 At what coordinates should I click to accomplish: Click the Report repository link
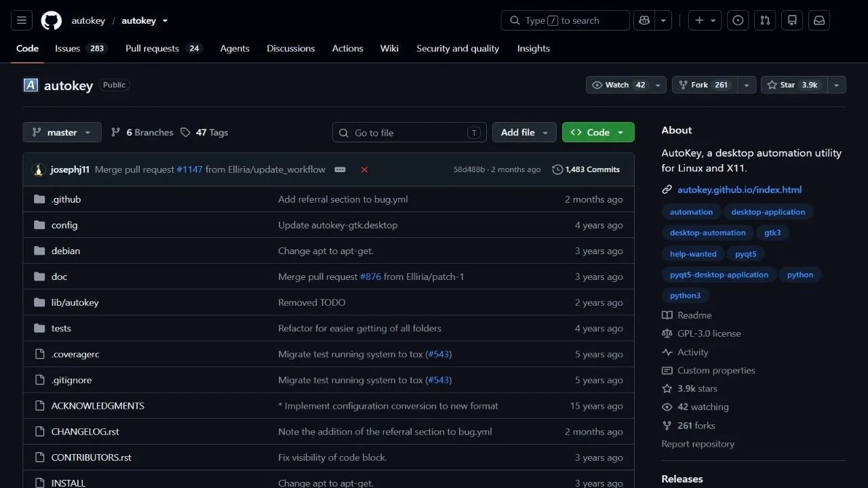click(698, 444)
